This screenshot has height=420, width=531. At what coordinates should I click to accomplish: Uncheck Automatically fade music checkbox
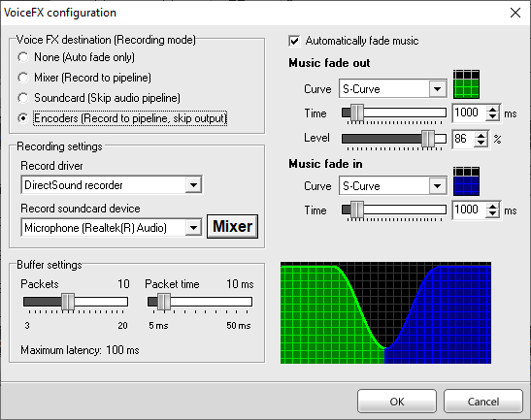[x=294, y=41]
